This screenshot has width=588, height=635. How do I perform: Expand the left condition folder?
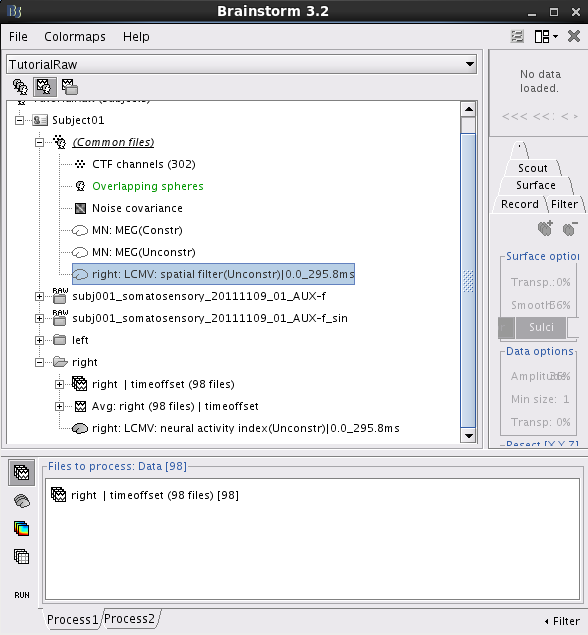(x=39, y=340)
